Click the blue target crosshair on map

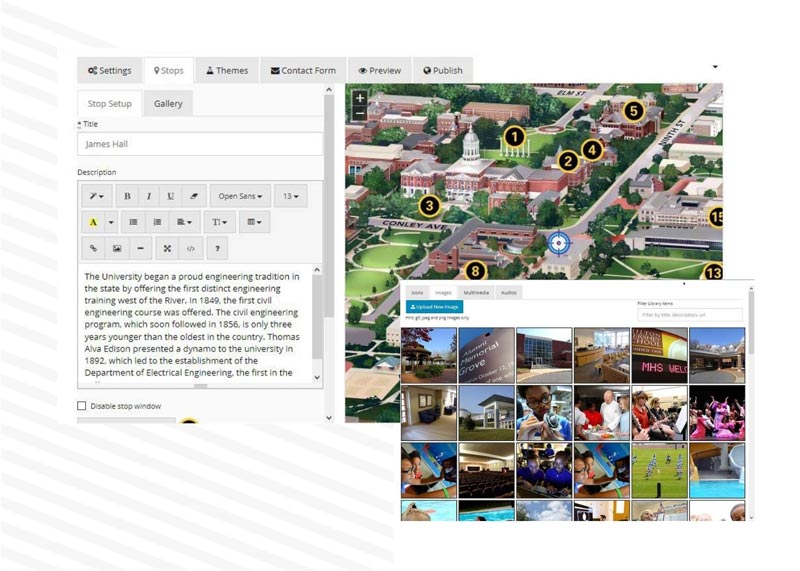point(559,243)
